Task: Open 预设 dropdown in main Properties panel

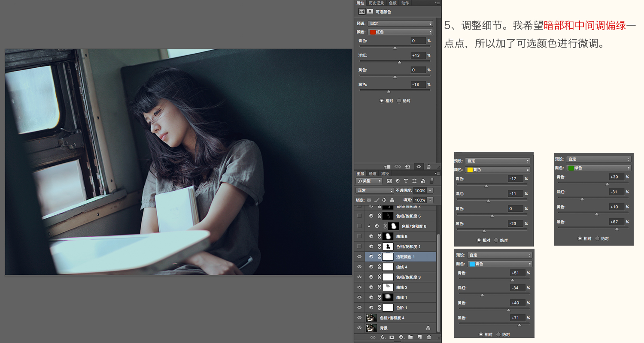Action: tap(400, 24)
